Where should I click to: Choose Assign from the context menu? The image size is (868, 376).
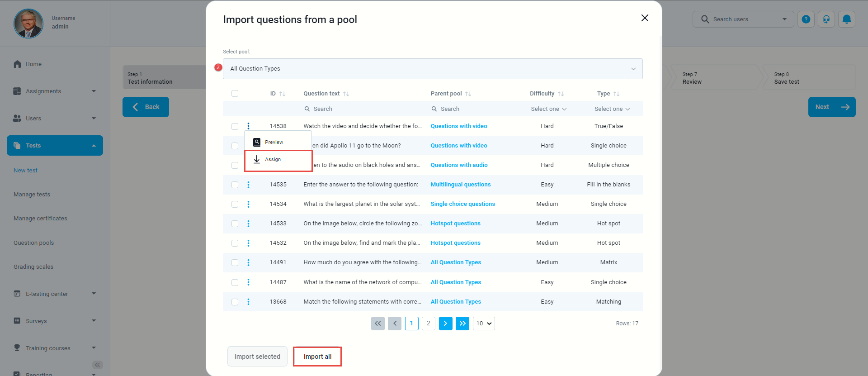click(x=273, y=160)
